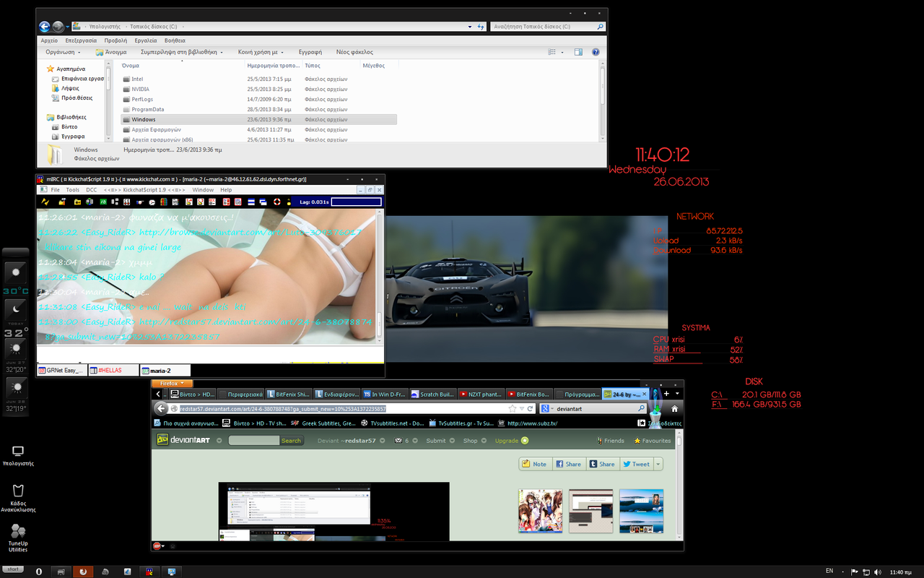Click the Adblock Plus ABP icon
This screenshot has width=924, height=578.
point(157,545)
